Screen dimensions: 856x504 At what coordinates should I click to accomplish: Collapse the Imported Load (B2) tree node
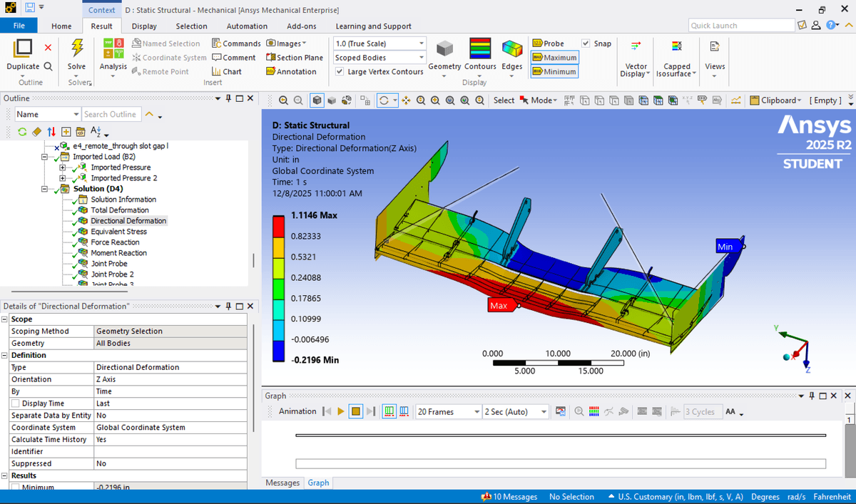click(45, 157)
